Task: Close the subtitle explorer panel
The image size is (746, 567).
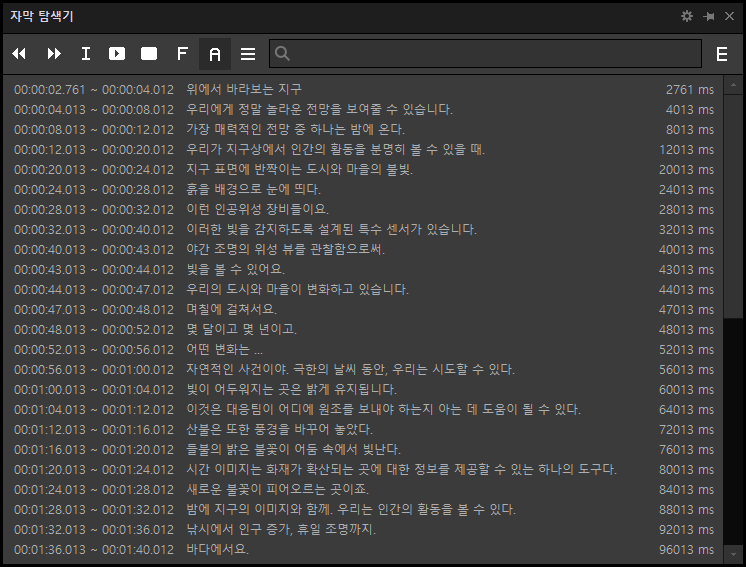Action: 729,16
